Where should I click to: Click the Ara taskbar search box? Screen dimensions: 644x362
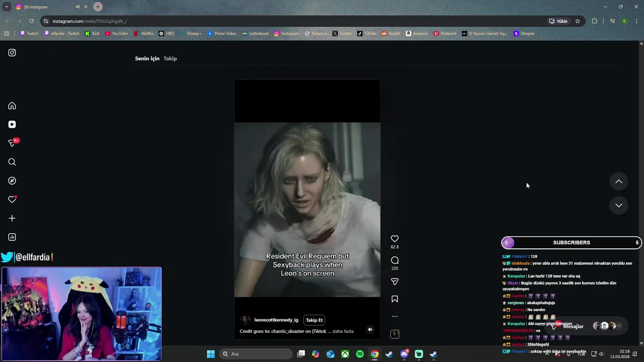tap(255, 354)
